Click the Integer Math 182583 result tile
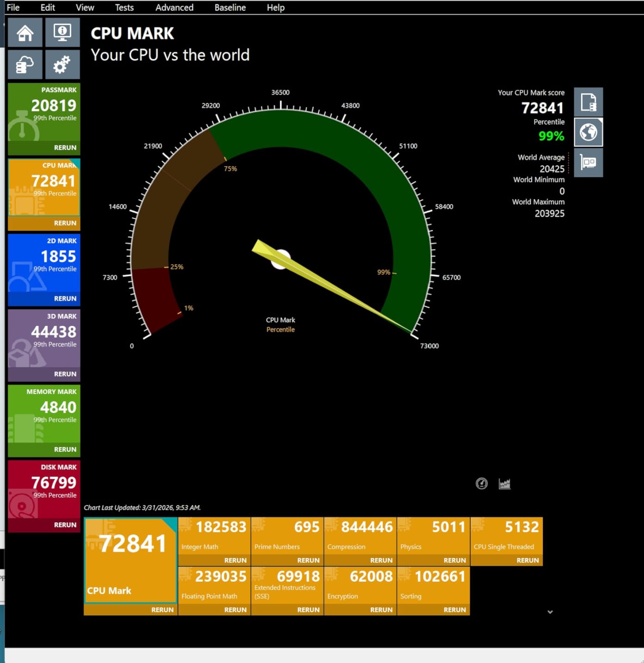Image resolution: width=644 pixels, height=663 pixels. pos(214,536)
